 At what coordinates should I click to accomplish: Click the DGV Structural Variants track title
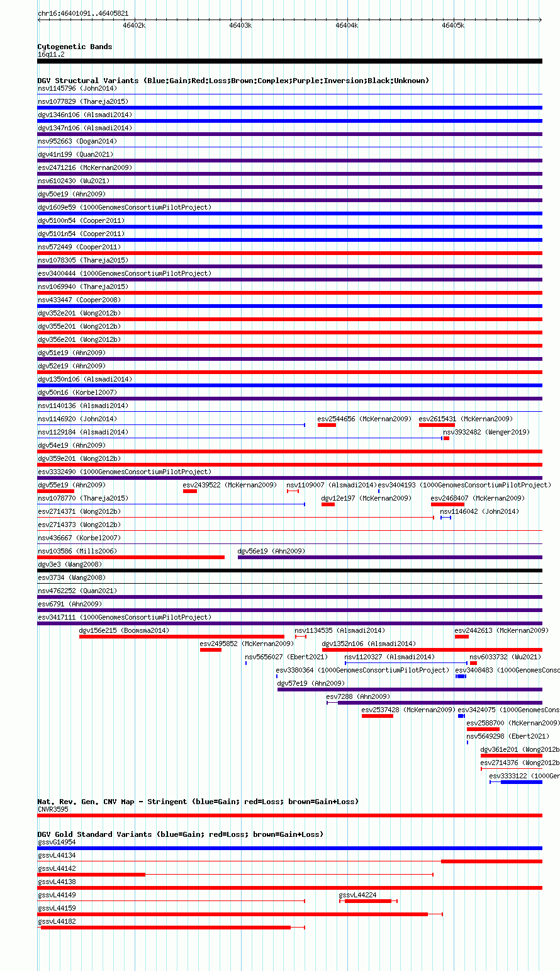[233, 81]
